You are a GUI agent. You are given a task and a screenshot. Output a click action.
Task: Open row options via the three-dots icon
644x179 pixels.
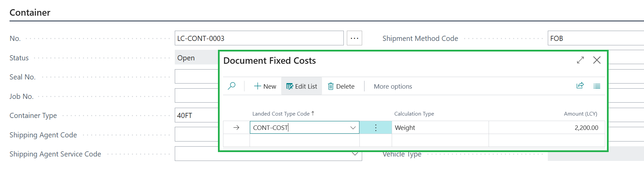pos(376,128)
